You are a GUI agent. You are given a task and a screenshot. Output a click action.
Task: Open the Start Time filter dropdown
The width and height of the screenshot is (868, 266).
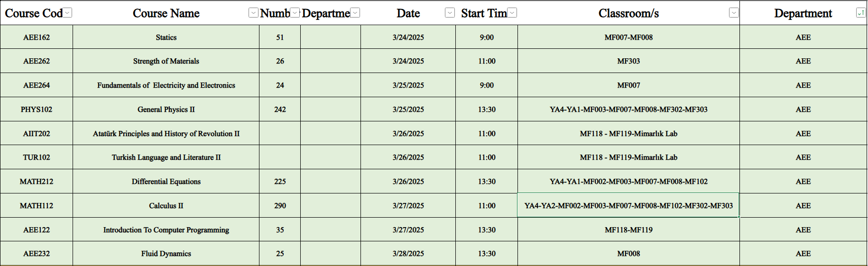coord(512,13)
